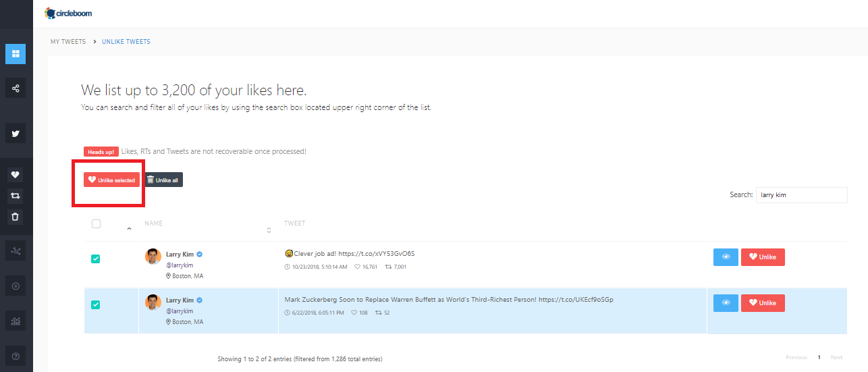Select page 1 in pagination
868x372 pixels.
819,357
